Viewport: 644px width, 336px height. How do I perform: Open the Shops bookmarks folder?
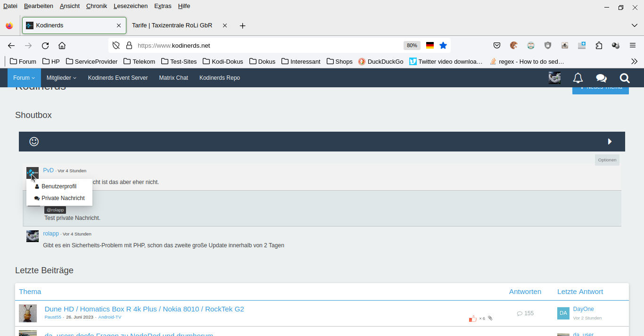tap(339, 61)
